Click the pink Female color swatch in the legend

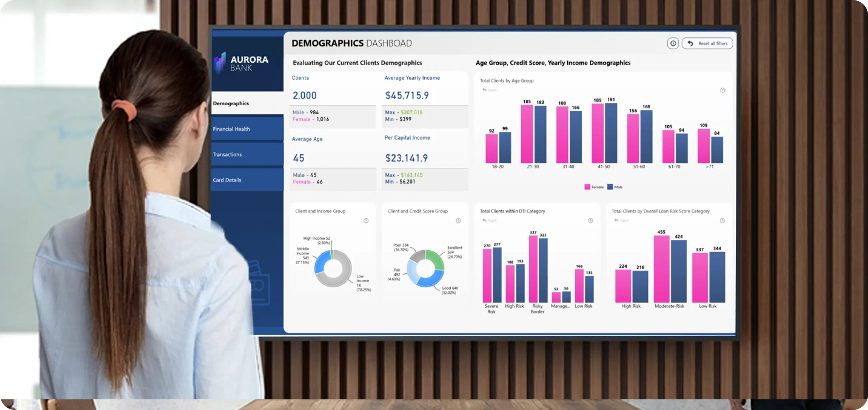click(587, 187)
